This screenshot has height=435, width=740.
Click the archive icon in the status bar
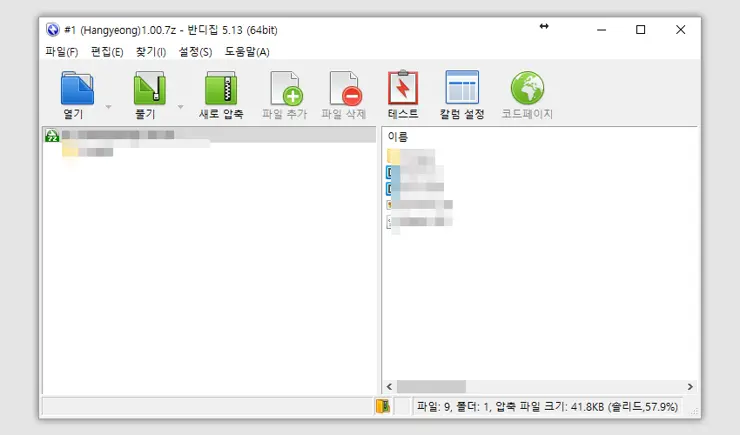coord(383,406)
